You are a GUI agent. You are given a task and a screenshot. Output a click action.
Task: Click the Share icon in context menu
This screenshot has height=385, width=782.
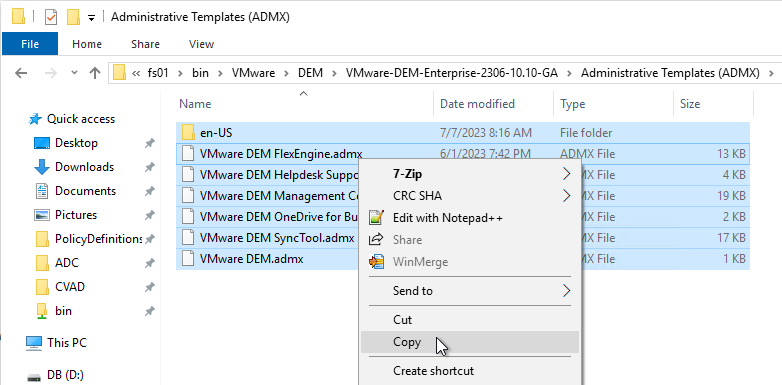[x=376, y=240]
